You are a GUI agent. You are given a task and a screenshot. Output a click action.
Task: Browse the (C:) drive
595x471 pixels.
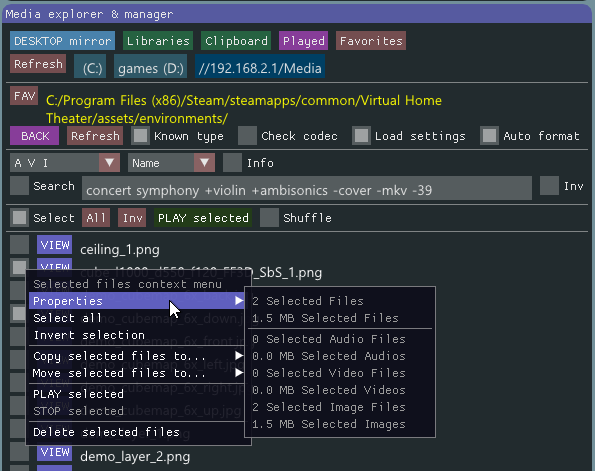pos(90,66)
